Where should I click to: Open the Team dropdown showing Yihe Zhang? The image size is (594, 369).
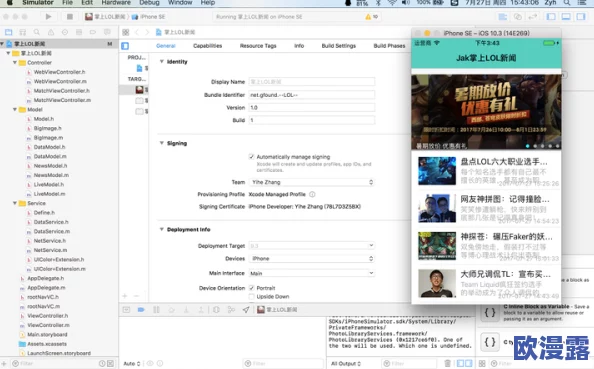pos(312,182)
